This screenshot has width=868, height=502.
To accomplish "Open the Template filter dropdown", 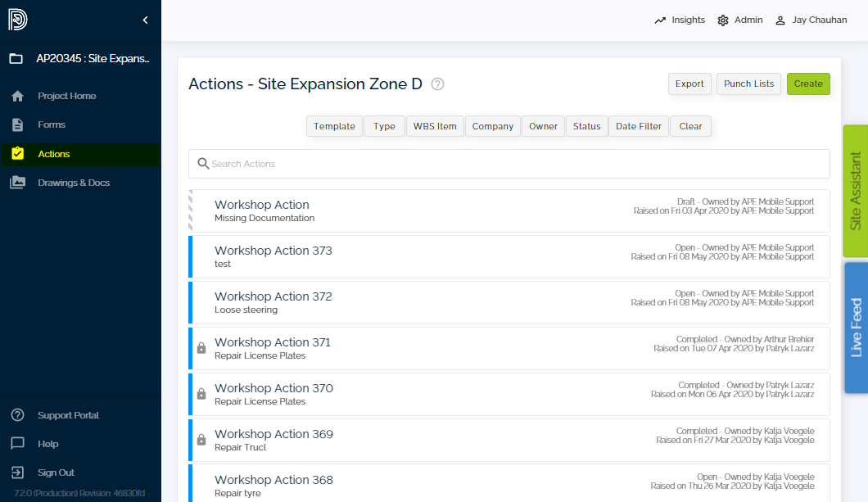I will coord(334,126).
